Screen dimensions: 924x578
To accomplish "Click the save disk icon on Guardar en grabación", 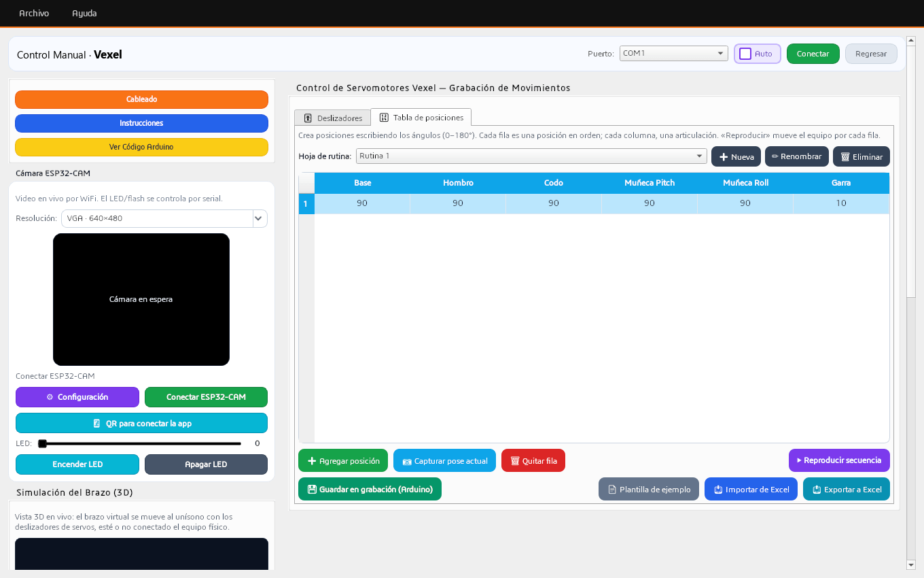I will click(x=312, y=490).
